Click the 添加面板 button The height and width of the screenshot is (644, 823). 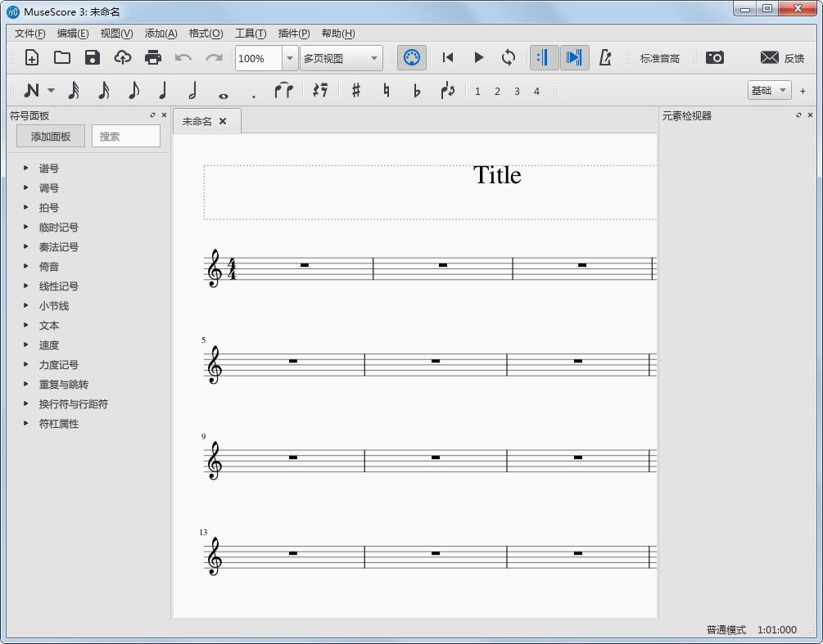point(49,136)
